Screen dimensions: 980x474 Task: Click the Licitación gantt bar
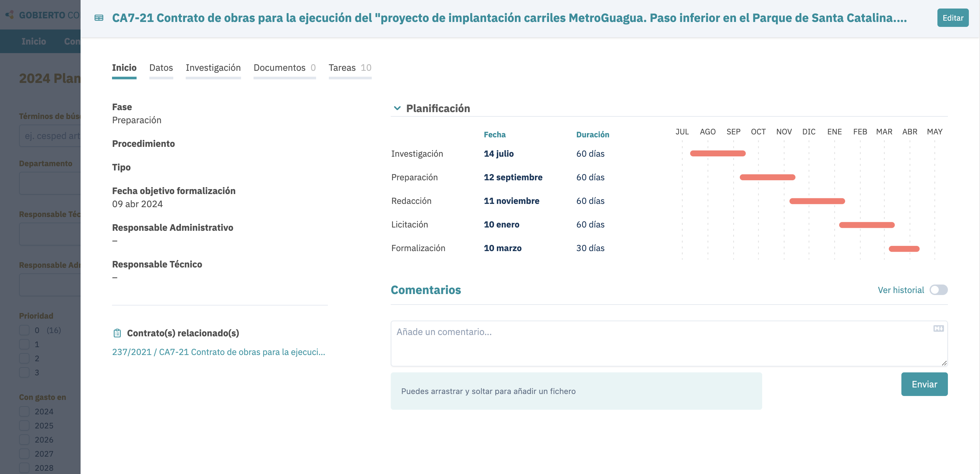pyautogui.click(x=867, y=225)
